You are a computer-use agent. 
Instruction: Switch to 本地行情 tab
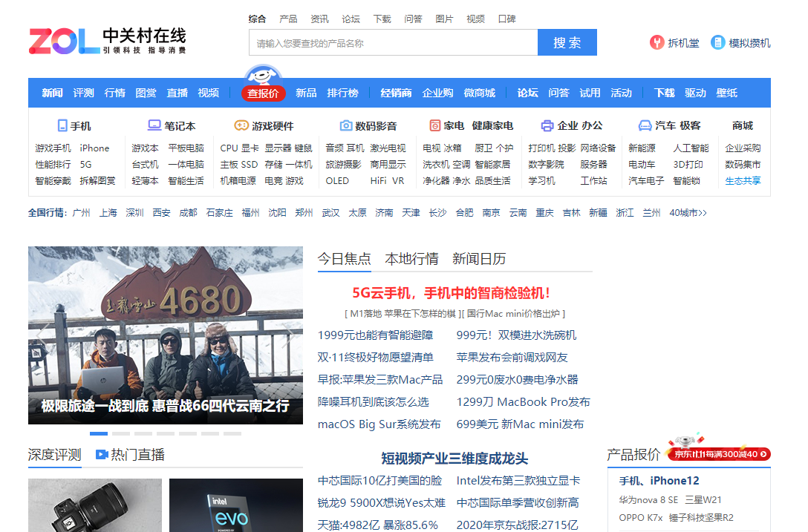411,258
